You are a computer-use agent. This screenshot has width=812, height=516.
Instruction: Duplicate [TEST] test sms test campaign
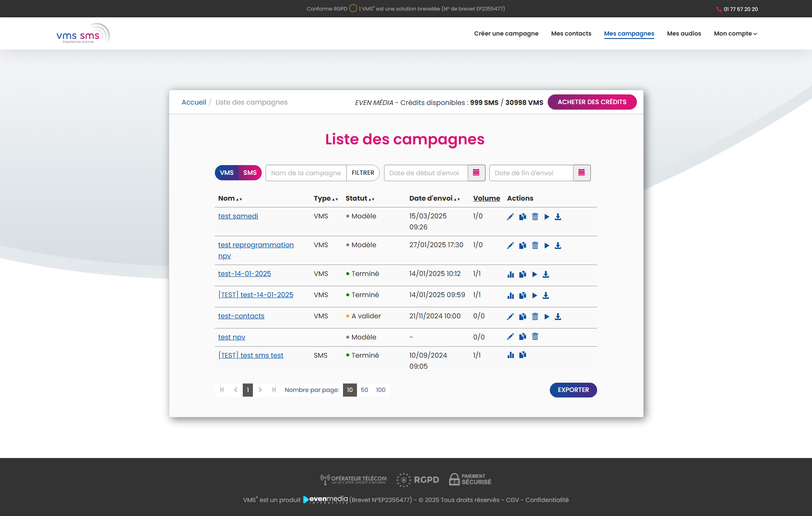coord(523,355)
